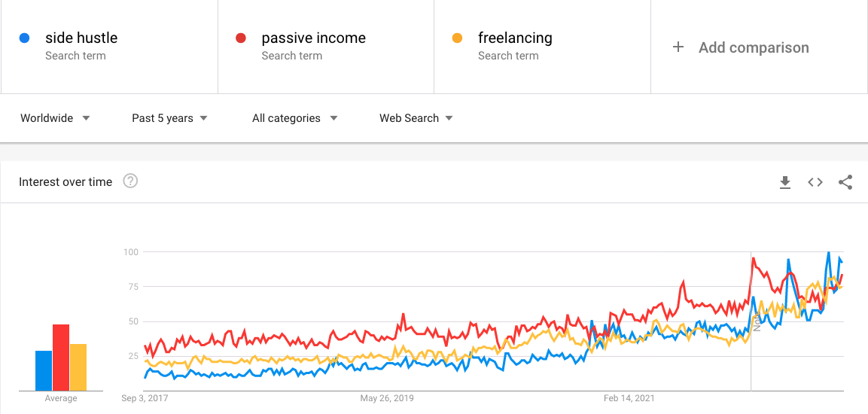Click the Add comparison button
This screenshot has width=868, height=414.
753,47
